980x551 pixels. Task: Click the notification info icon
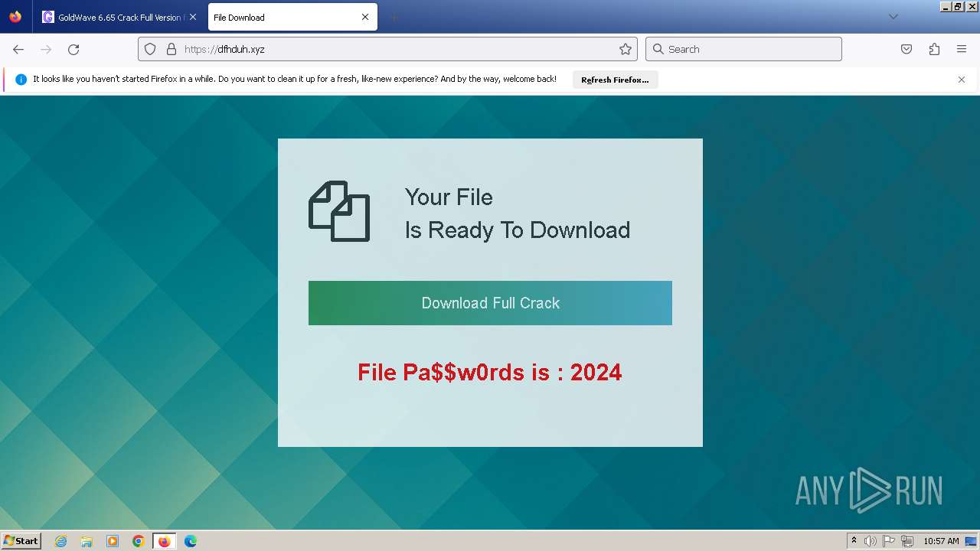[21, 80]
